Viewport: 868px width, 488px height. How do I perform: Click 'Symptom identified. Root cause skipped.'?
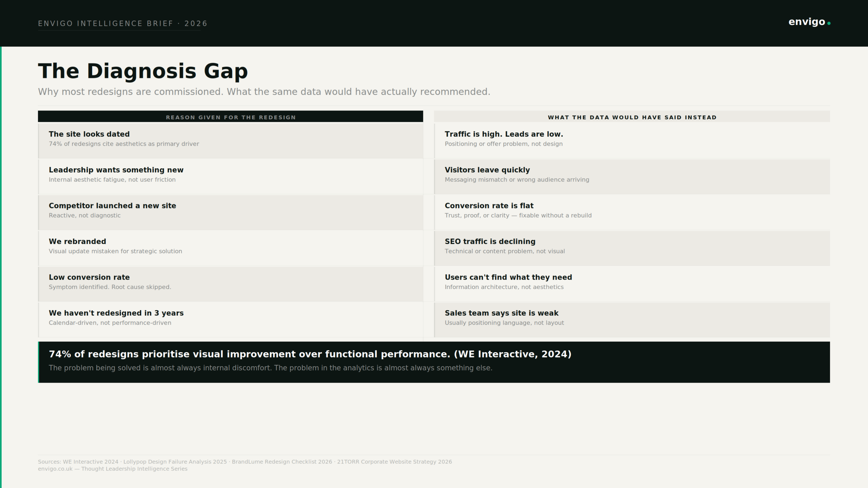(110, 287)
